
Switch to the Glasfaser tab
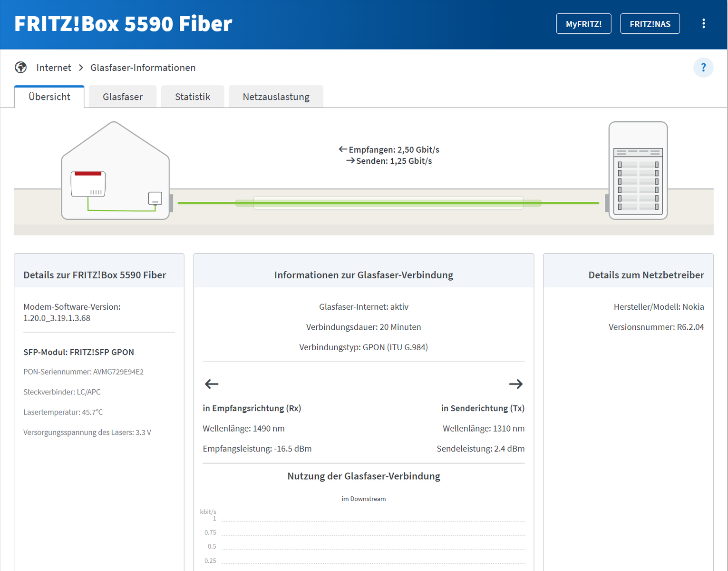pyautogui.click(x=123, y=97)
